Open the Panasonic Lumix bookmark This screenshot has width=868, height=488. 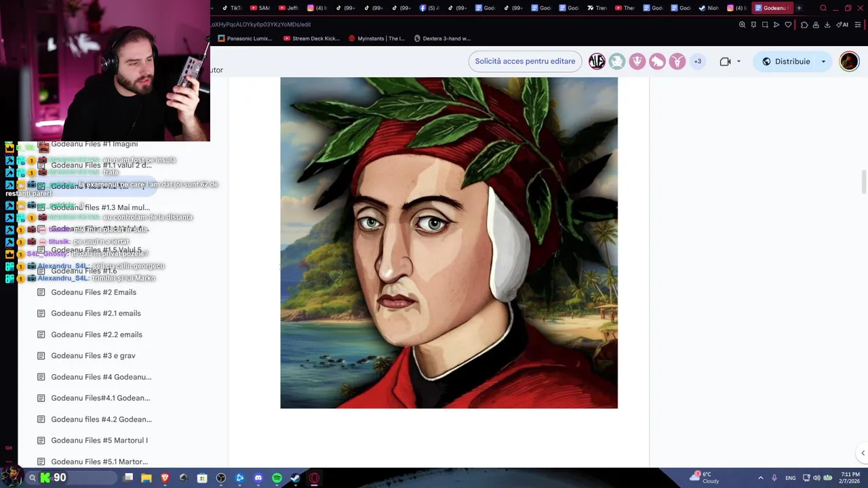tap(245, 39)
